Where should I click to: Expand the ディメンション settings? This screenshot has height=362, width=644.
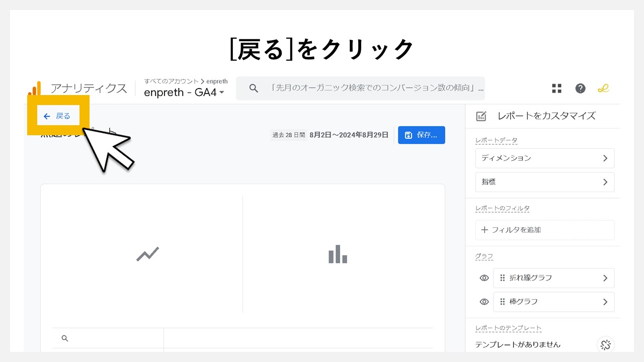pyautogui.click(x=545, y=158)
